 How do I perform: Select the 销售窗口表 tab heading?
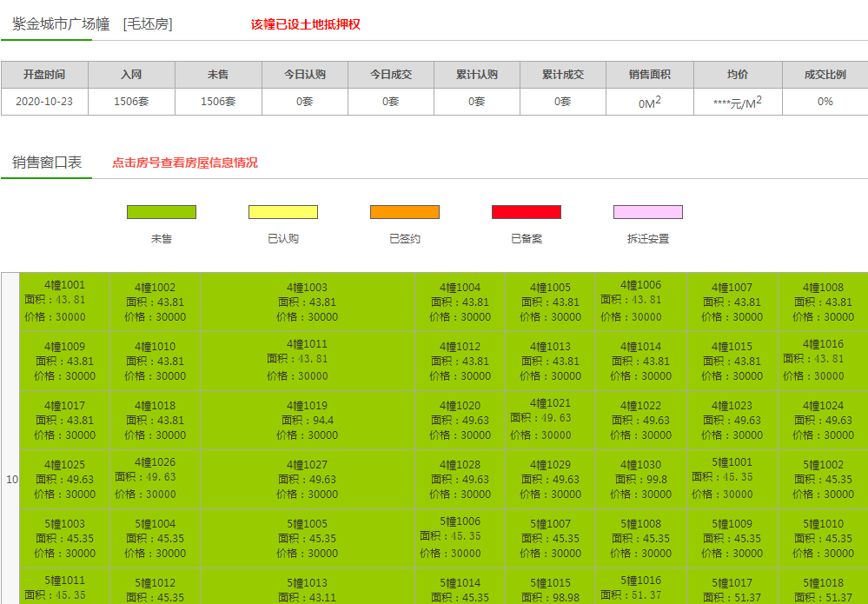[47, 163]
